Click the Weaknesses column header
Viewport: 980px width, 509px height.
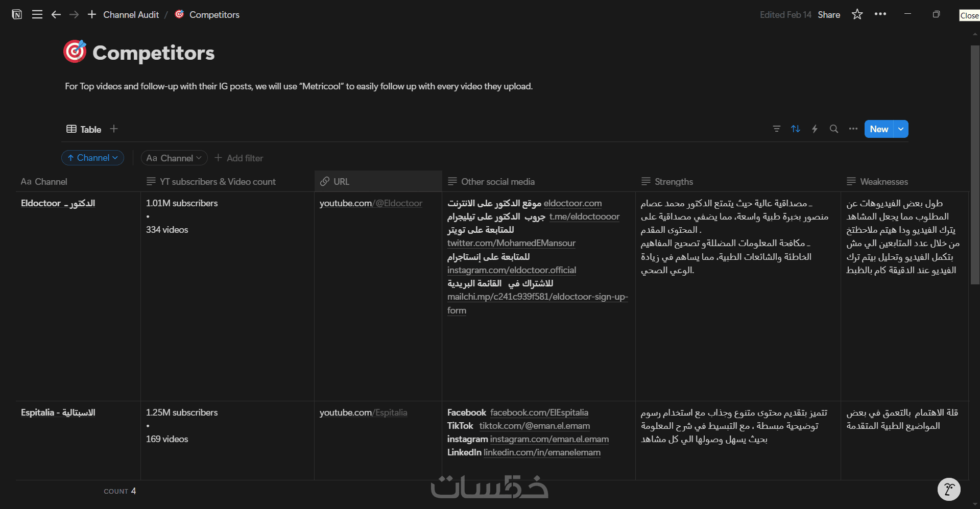904,181
